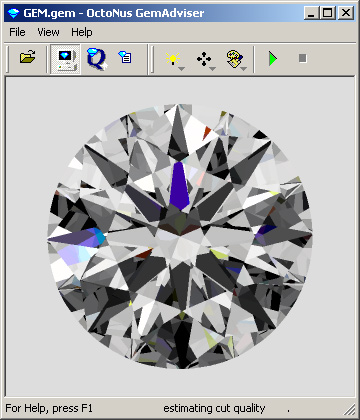The height and width of the screenshot is (420, 360).
Task: Click the color palette icon
Action: pos(235,59)
